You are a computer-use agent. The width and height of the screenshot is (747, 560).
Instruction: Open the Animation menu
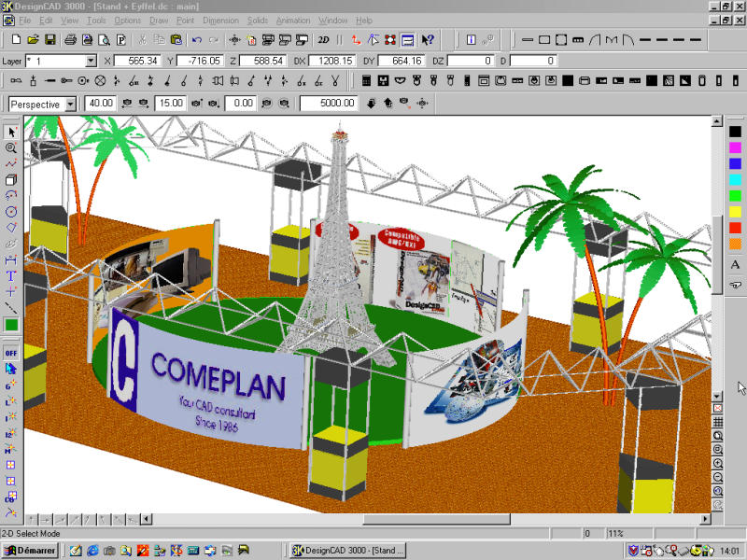293,20
